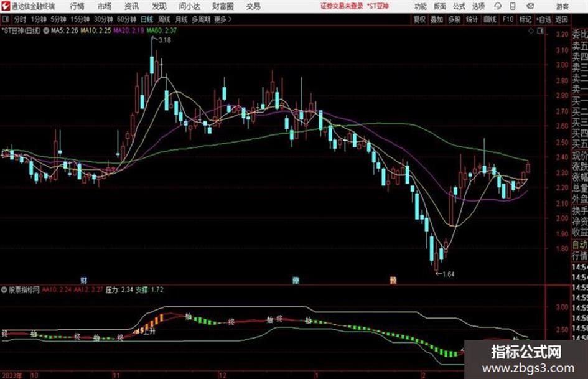588x379 pixels.
Task: Click the 财 event marker below chart
Action: (84, 280)
